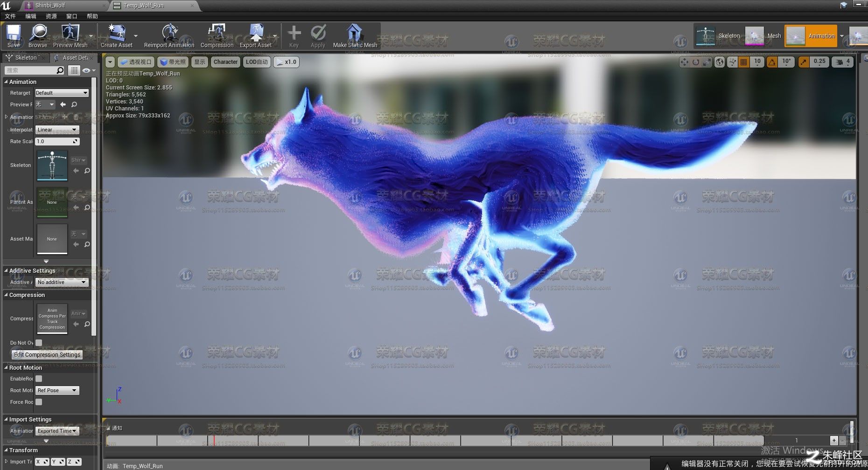Click the magnifier icon beside Parent Asset
868x470 pixels.
pyautogui.click(x=87, y=207)
